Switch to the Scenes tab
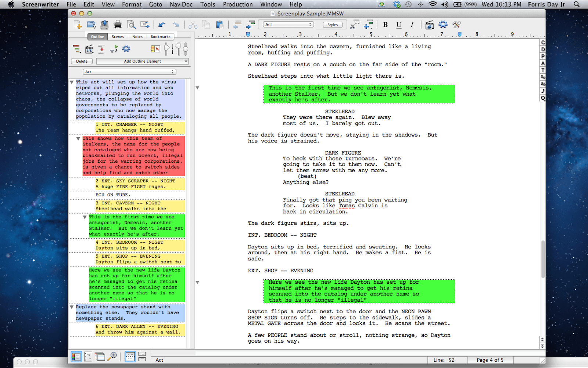588x368 pixels. pyautogui.click(x=117, y=36)
